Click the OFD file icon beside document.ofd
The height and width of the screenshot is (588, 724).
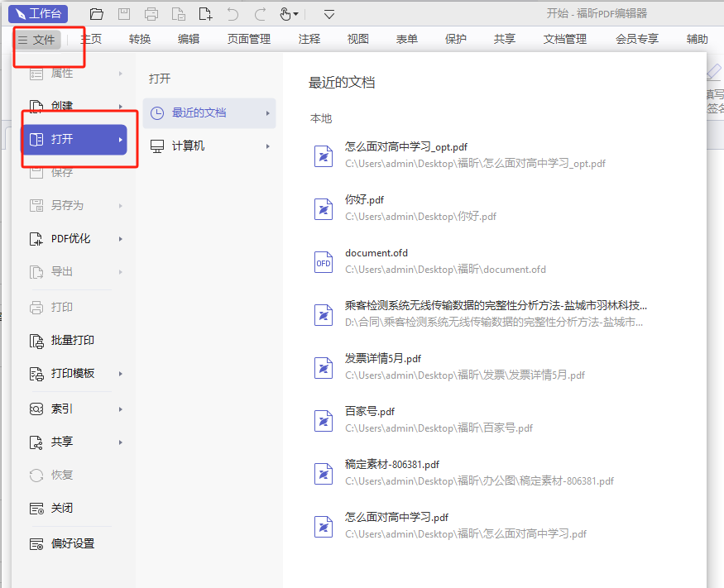[x=324, y=262]
